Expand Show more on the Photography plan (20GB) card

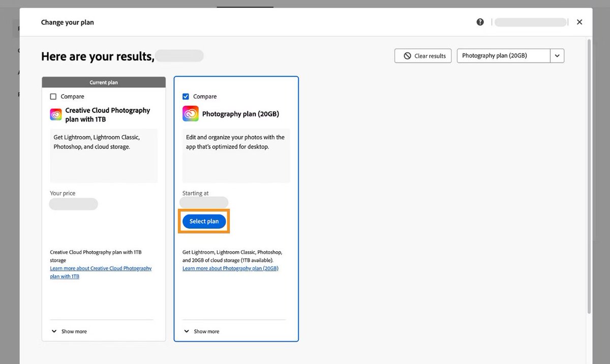201,331
